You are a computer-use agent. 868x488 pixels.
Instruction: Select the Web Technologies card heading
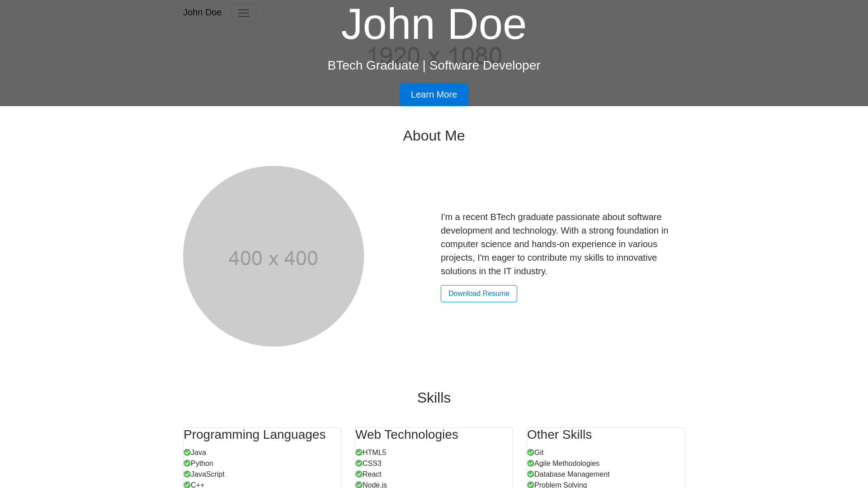[x=406, y=435]
